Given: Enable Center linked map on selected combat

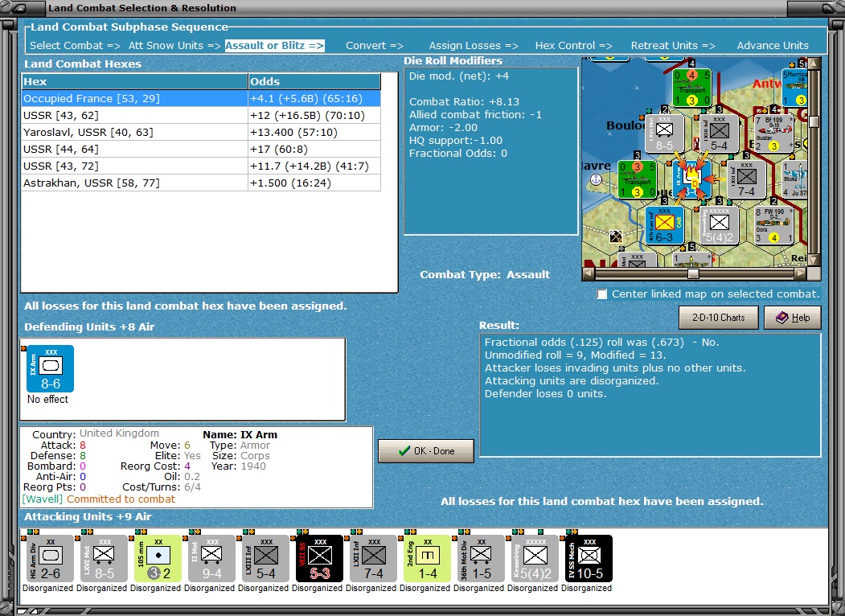Looking at the screenshot, I should pos(602,294).
